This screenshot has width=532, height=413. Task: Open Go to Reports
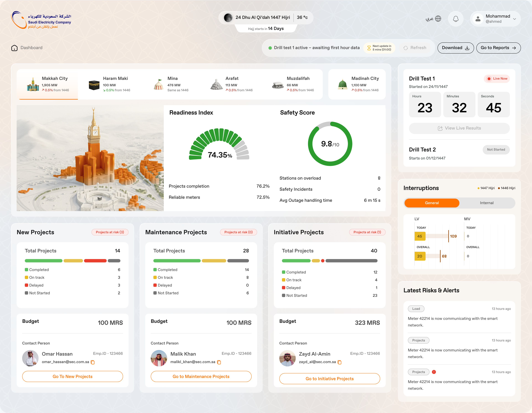click(498, 48)
